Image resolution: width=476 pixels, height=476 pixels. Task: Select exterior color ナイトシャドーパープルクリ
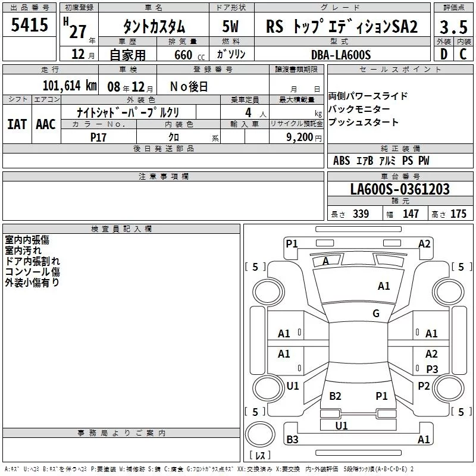(x=128, y=112)
